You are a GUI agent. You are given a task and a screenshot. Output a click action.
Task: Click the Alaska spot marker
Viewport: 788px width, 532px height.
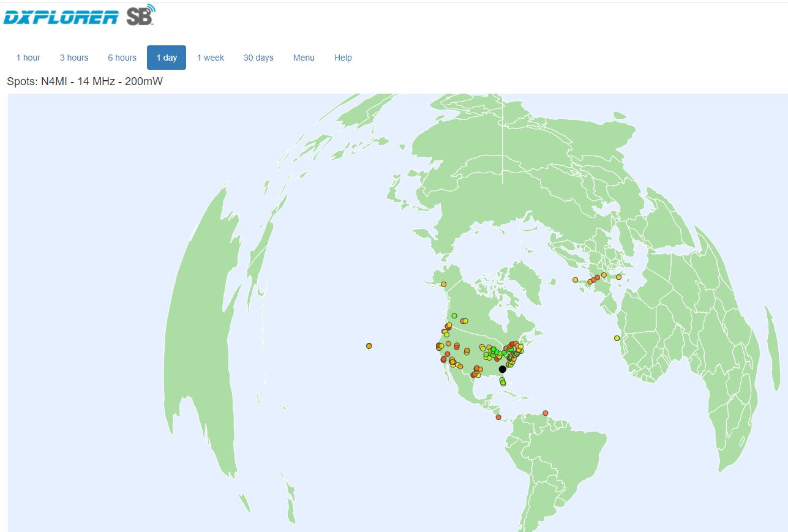(x=444, y=284)
